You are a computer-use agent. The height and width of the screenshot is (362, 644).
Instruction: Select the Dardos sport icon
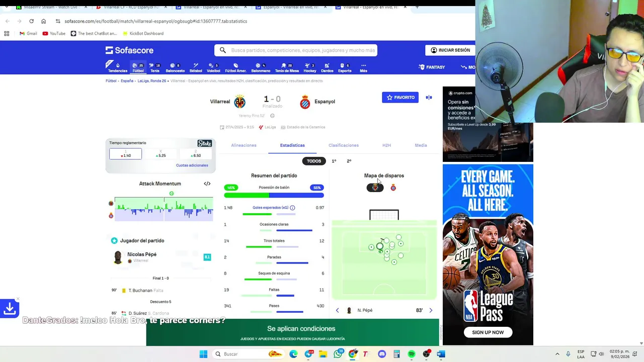click(327, 67)
